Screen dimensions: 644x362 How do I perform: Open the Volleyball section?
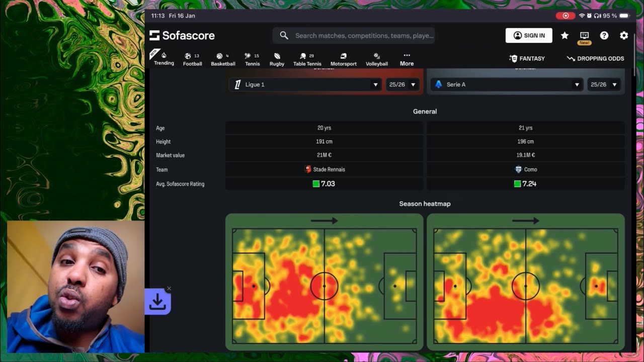[x=377, y=59]
